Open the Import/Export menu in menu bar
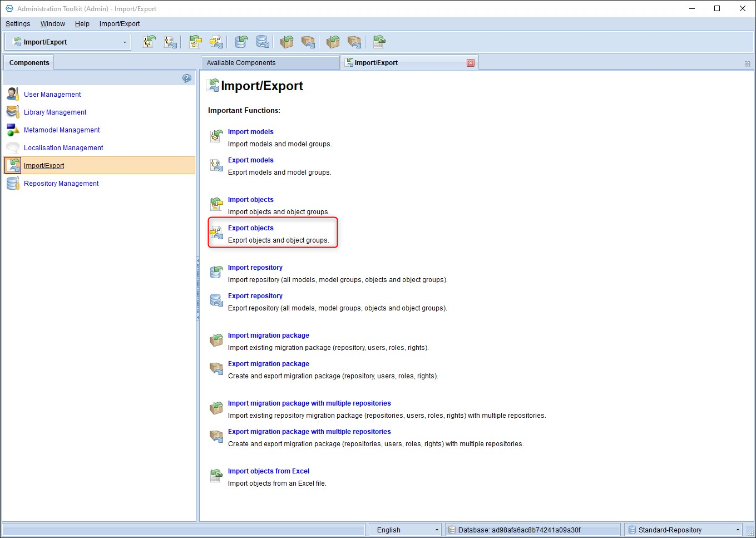The width and height of the screenshot is (756, 538). tap(120, 24)
